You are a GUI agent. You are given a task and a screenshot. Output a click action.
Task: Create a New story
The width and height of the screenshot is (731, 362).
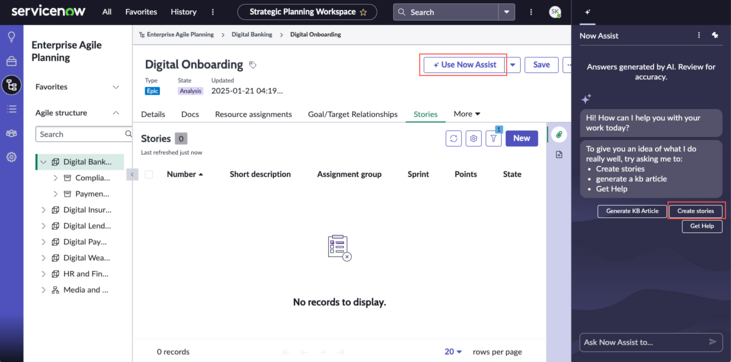pyautogui.click(x=522, y=138)
